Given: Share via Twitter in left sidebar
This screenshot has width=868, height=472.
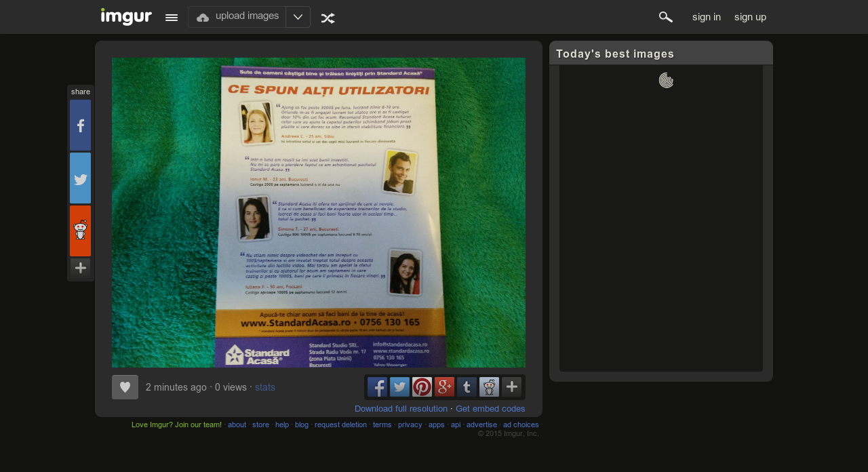Looking at the screenshot, I should 80,178.
